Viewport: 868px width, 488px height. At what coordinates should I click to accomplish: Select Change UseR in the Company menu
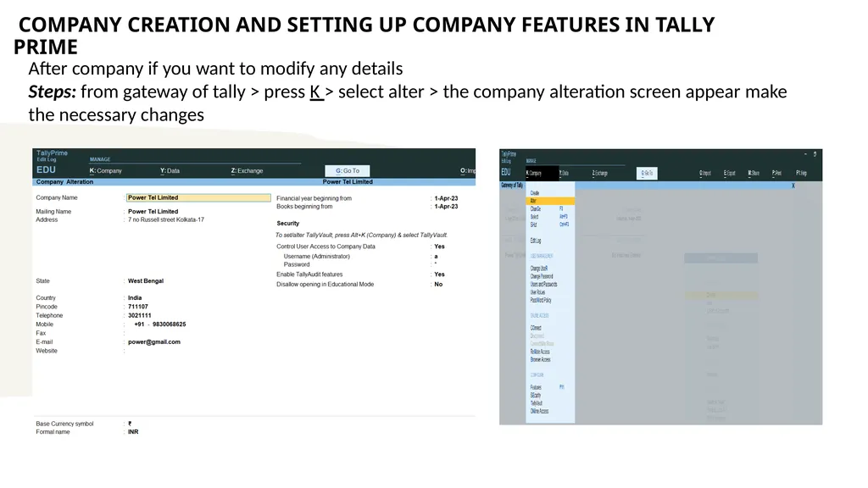click(x=538, y=269)
